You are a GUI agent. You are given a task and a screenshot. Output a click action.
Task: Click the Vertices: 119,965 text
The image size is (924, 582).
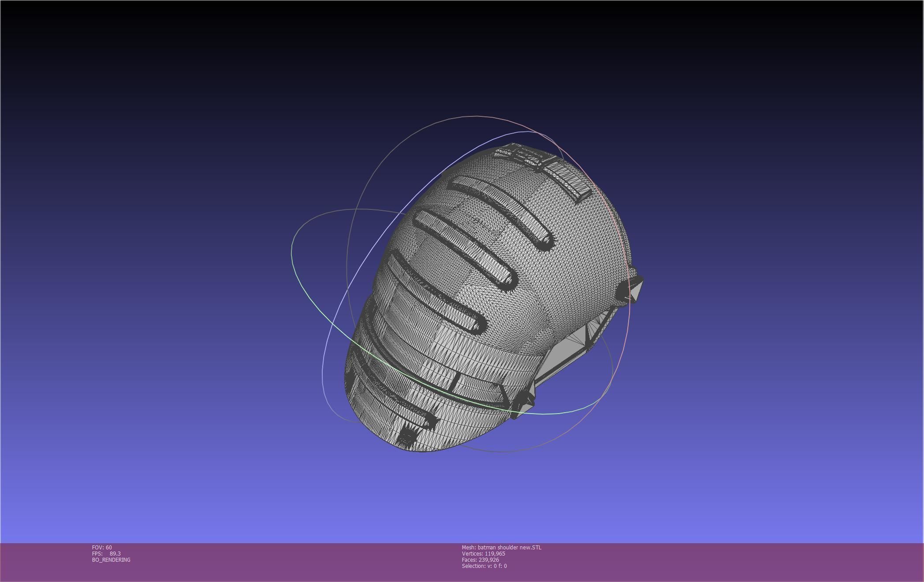483,553
